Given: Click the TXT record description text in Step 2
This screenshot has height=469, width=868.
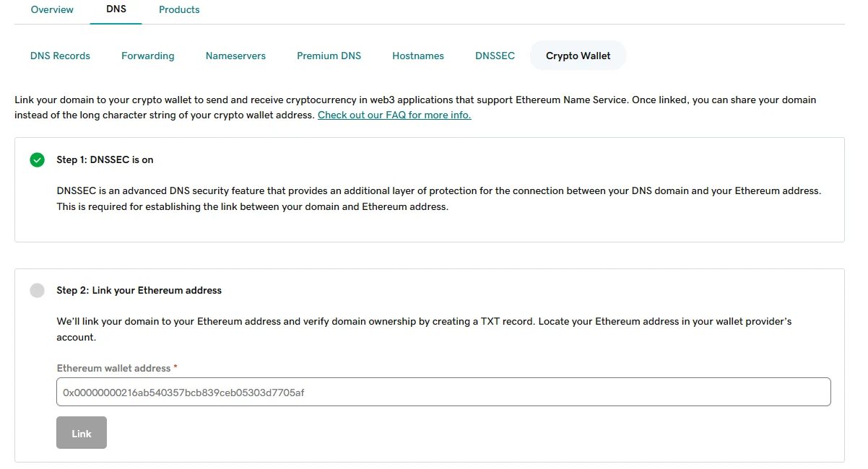Looking at the screenshot, I should (x=425, y=329).
